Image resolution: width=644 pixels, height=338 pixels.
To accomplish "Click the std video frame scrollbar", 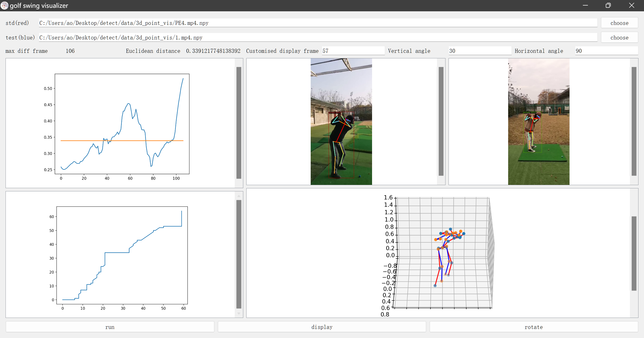I will 441,121.
